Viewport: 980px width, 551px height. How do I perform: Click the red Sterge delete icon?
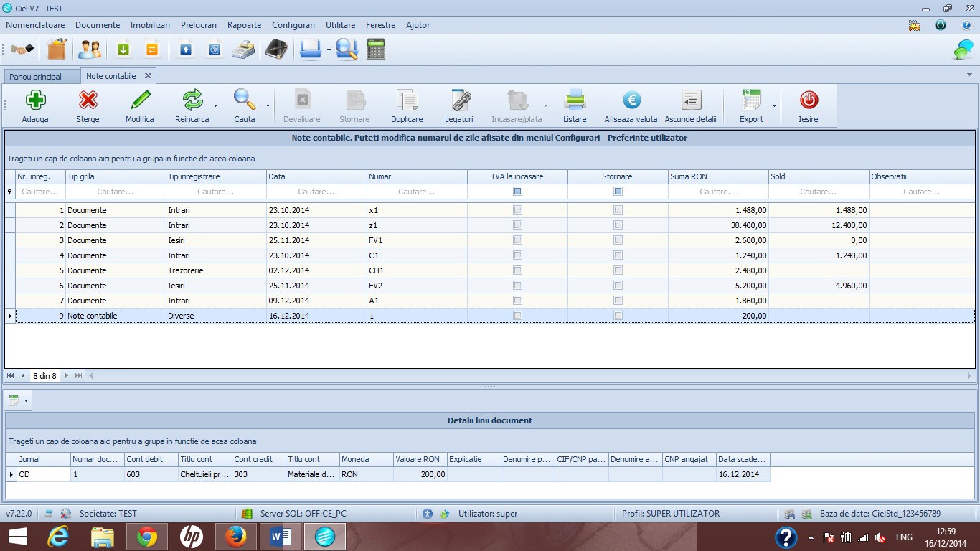click(x=88, y=100)
